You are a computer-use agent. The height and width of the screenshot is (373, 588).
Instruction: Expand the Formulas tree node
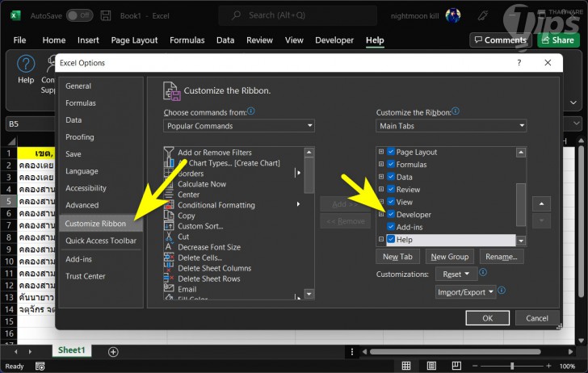(381, 164)
